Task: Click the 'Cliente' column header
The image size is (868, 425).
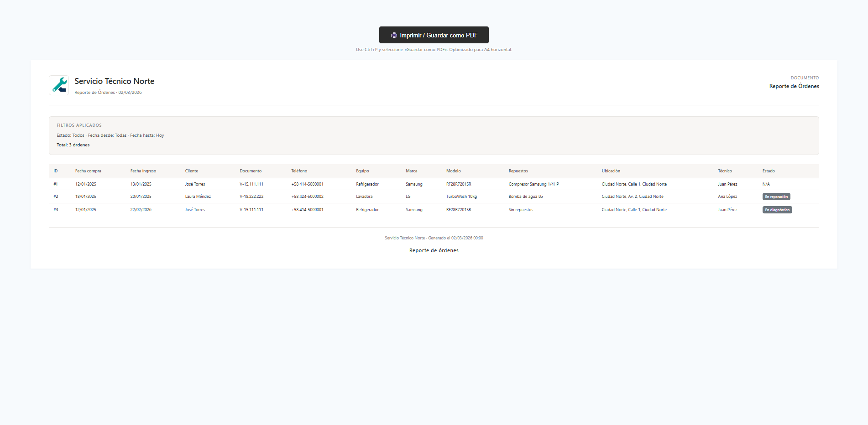Action: [192, 171]
